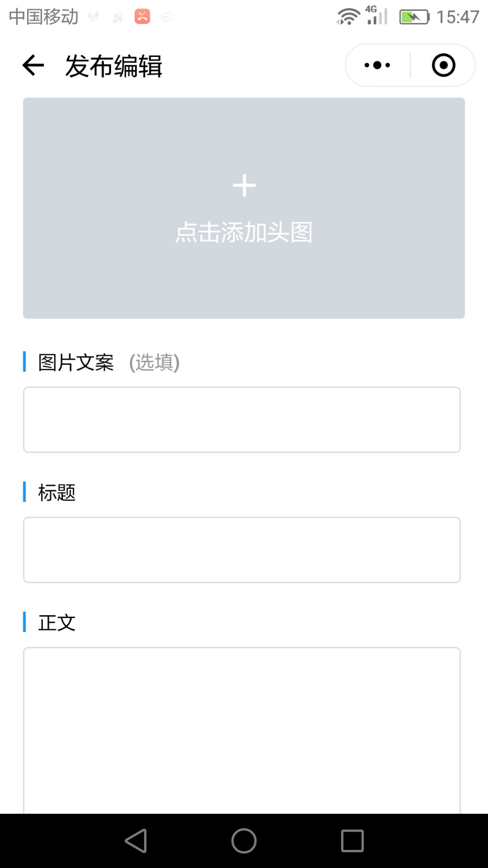Click the (选填) optional hint text
The width and height of the screenshot is (488, 868).
tap(154, 362)
